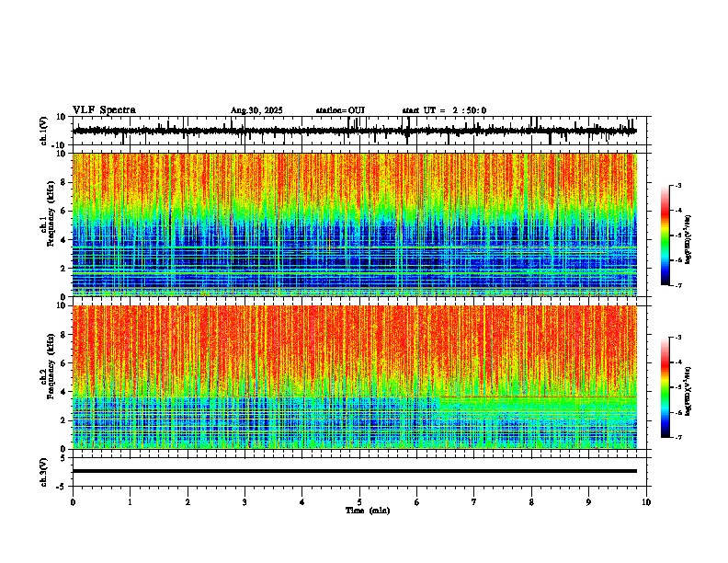Click the time-axis tick label "9"
Viewport: 728px width, 563px height.
(x=588, y=502)
